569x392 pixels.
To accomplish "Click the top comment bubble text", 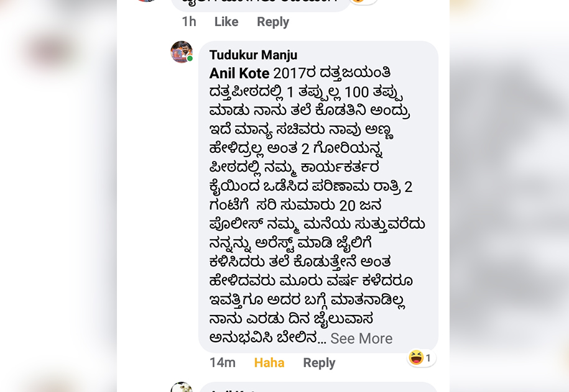I will click(260, 4).
